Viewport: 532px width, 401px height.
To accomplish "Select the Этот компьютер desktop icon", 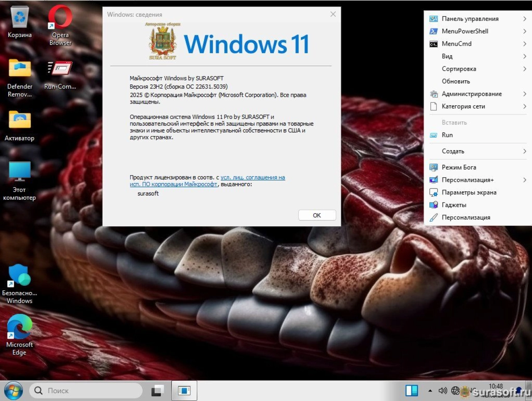I will tap(20, 181).
